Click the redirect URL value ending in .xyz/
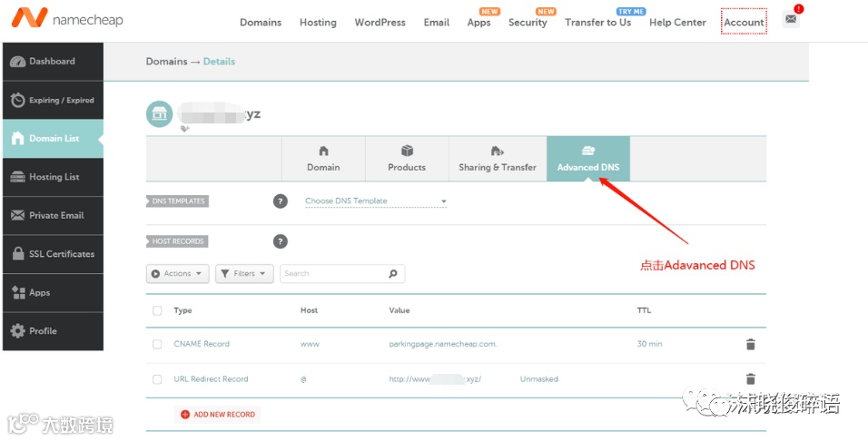Viewport: 868px width, 441px height. 435,379
